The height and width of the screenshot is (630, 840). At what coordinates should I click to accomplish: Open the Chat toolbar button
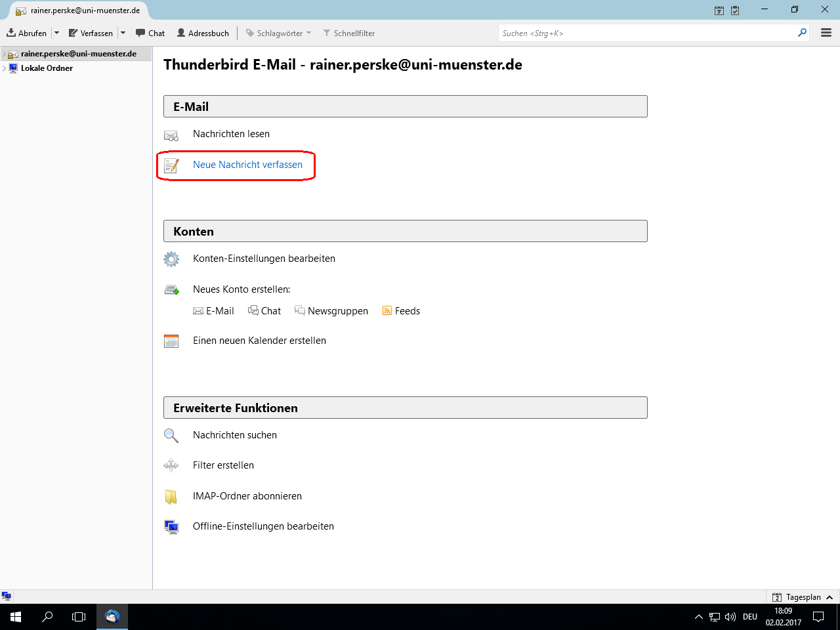point(150,33)
